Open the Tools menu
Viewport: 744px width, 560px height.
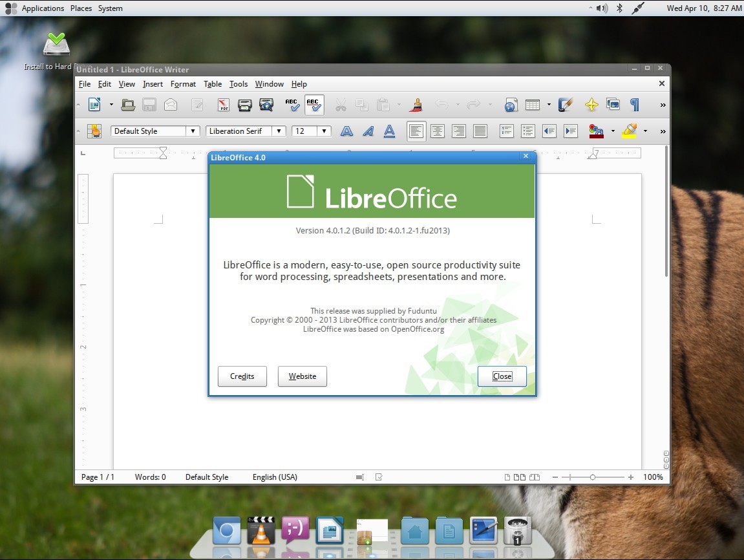(239, 84)
